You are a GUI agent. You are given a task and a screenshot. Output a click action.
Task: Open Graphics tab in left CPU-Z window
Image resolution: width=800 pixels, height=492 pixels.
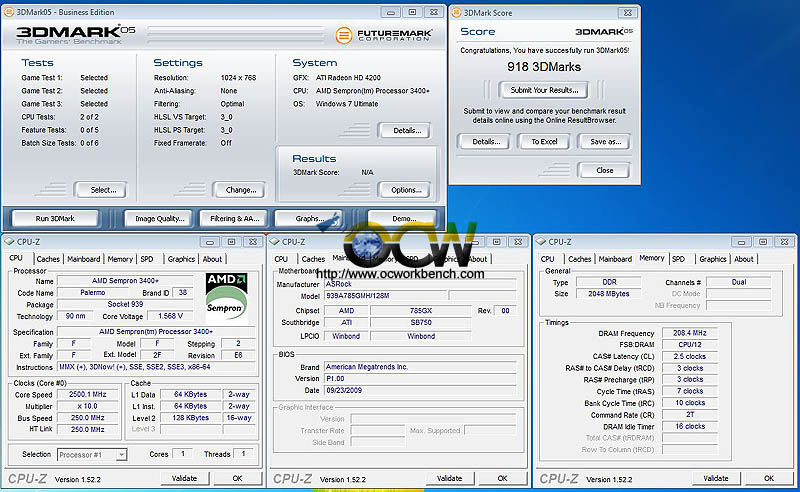182,259
